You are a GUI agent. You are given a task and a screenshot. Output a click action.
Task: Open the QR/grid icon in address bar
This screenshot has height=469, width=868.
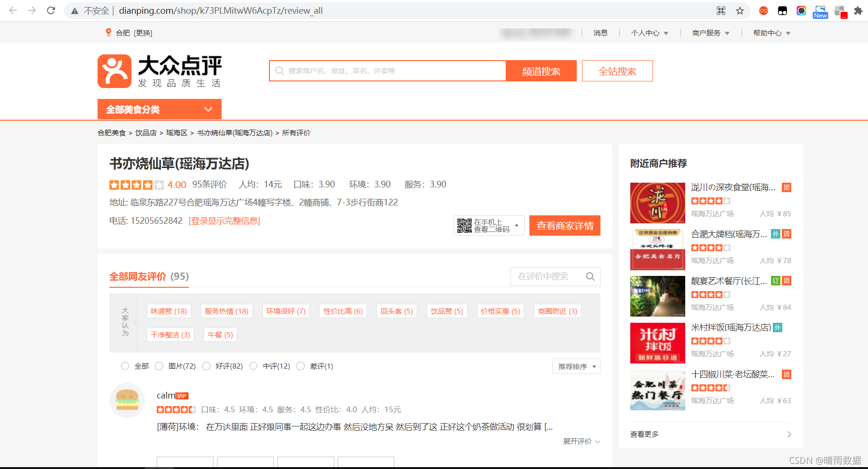click(x=721, y=10)
